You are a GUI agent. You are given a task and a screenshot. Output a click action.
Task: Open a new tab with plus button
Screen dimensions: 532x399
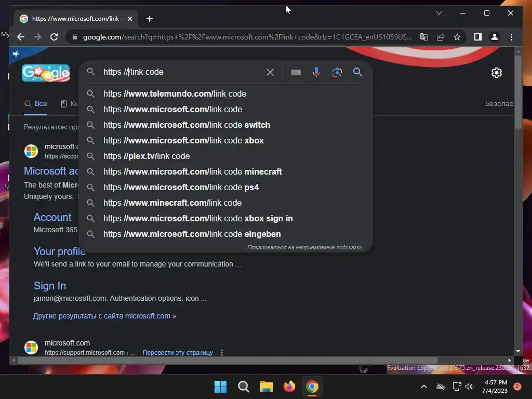(x=150, y=19)
